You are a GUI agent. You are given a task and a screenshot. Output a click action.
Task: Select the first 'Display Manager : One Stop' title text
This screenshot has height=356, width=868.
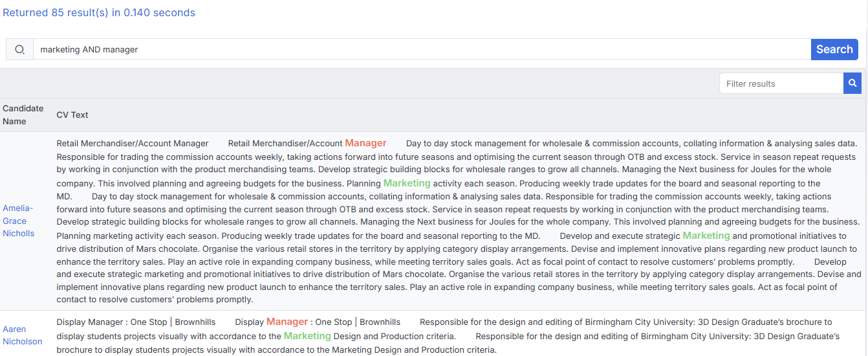point(112,322)
